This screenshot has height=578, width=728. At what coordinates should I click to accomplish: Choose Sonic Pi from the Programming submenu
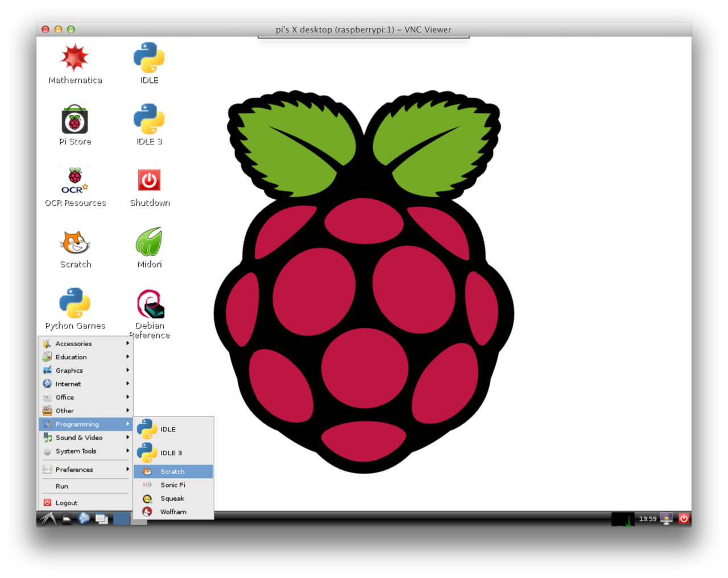(x=173, y=485)
